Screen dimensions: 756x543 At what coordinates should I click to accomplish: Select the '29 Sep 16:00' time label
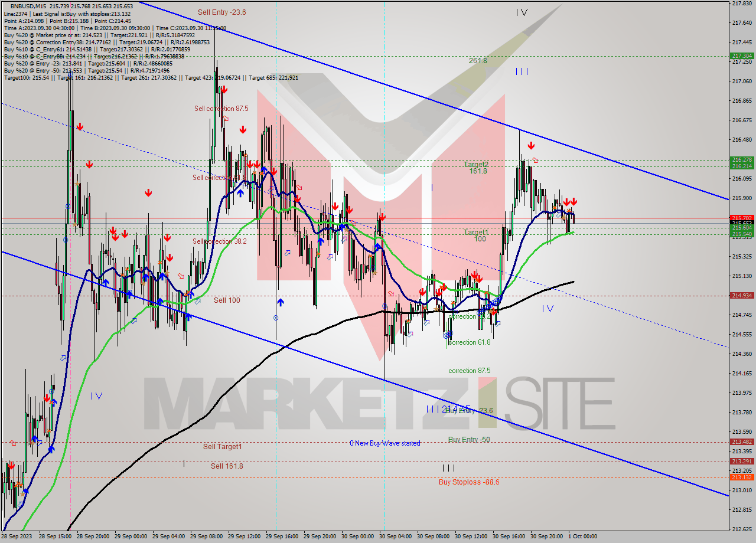[x=282, y=537]
